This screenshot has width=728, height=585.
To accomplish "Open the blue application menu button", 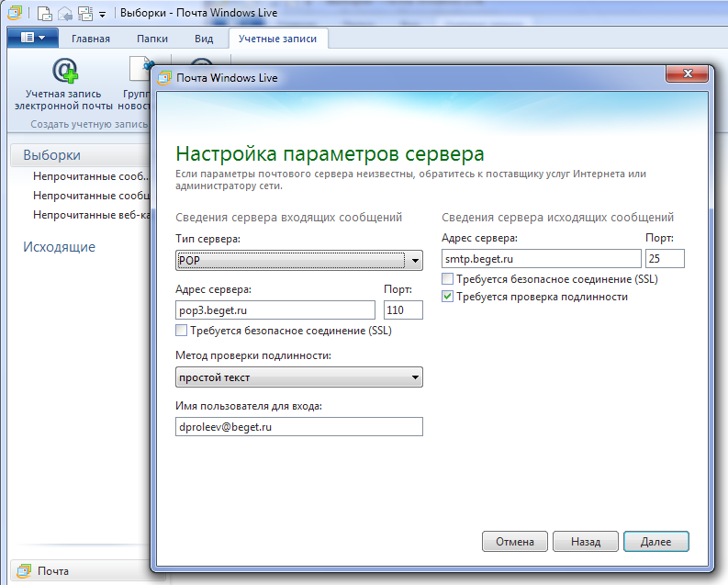I will [32, 39].
